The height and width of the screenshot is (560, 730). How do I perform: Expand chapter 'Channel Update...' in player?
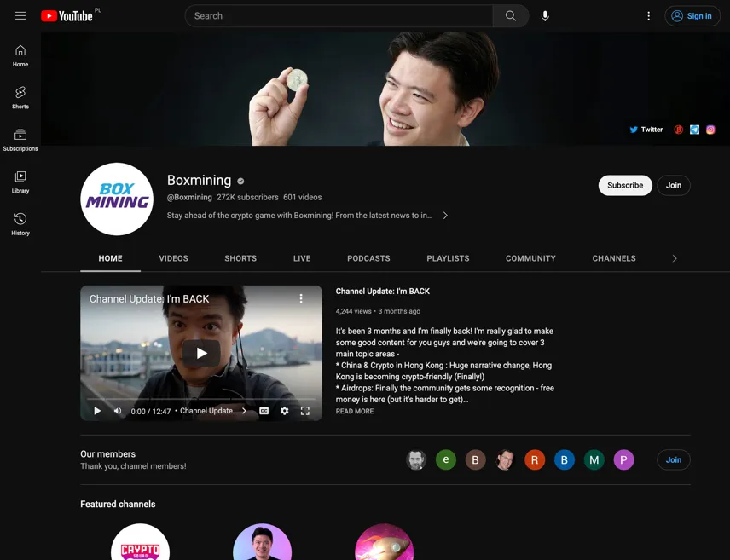coord(213,411)
